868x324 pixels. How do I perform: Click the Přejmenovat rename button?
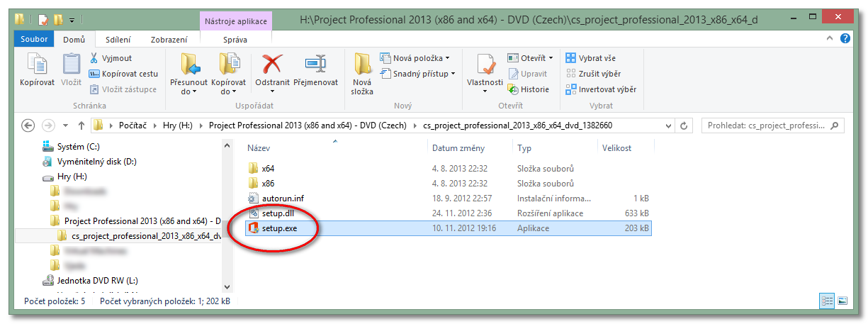click(x=315, y=70)
